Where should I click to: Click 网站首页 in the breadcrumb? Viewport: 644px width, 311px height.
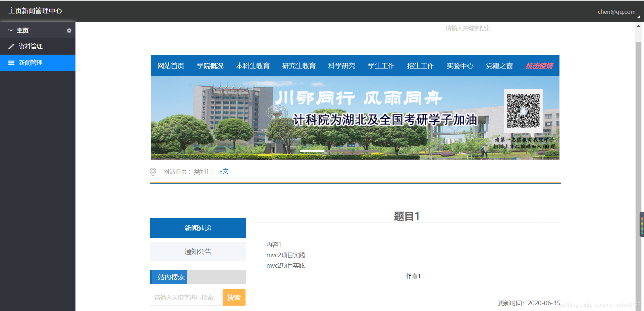[175, 172]
